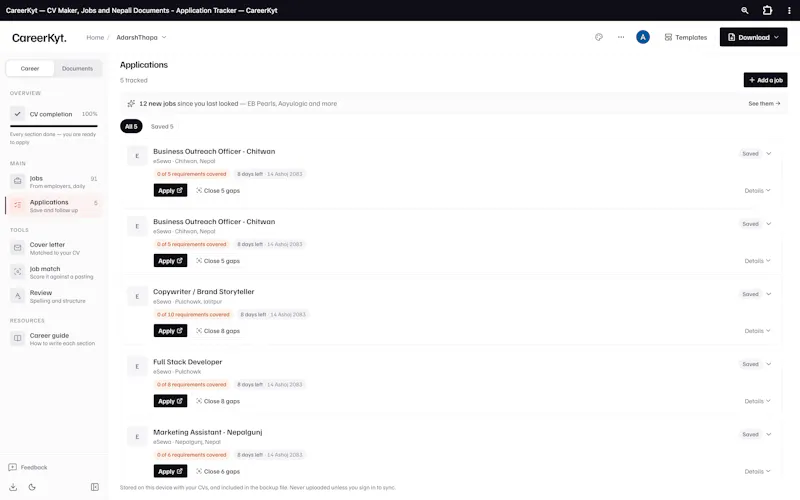
Task: Click the CareerKyt logo
Action: [39, 38]
